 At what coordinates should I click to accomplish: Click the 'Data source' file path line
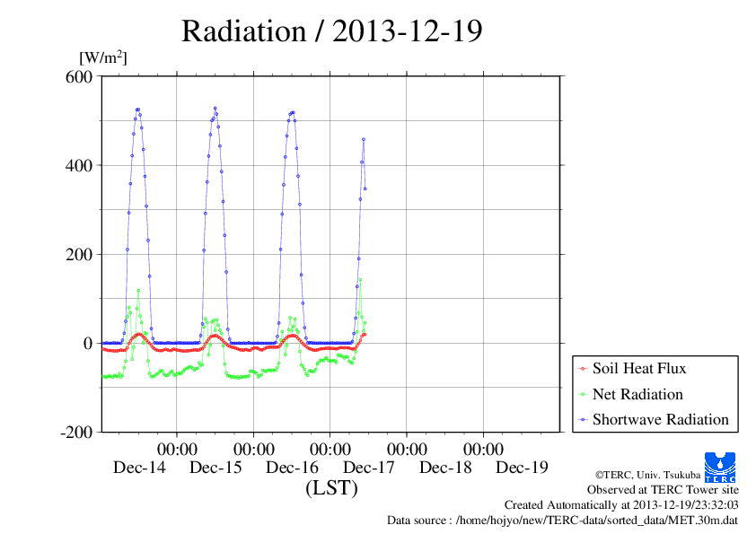point(562,521)
